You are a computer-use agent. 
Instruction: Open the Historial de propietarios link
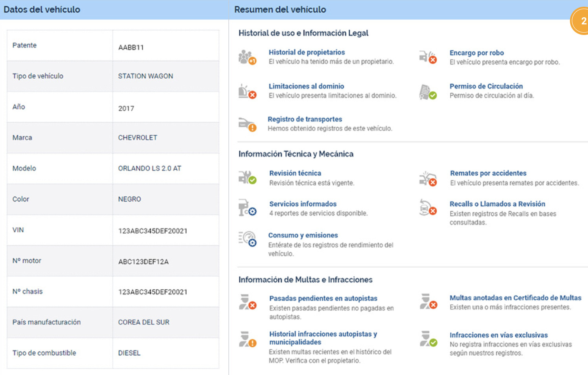pyautogui.click(x=307, y=52)
